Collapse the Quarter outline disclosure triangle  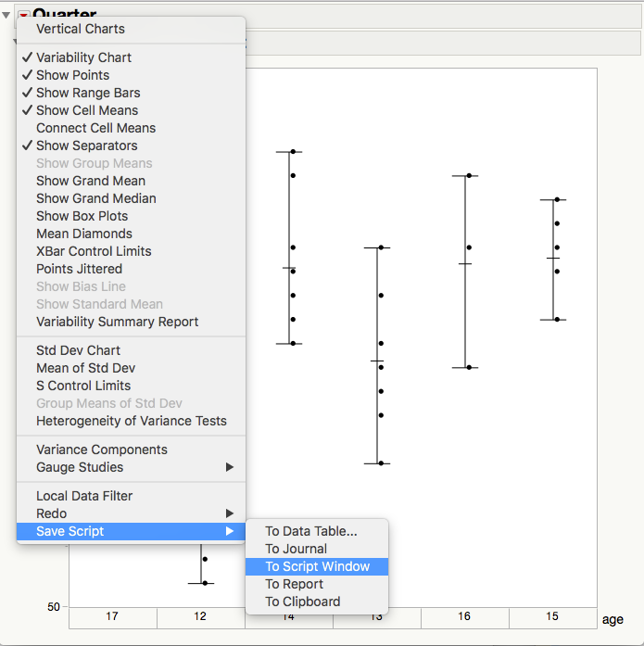6,15
